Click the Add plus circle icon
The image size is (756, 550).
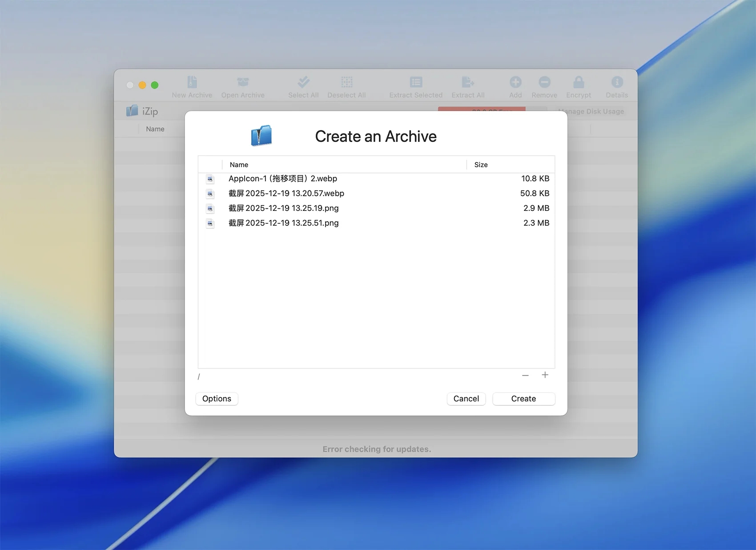(x=515, y=82)
